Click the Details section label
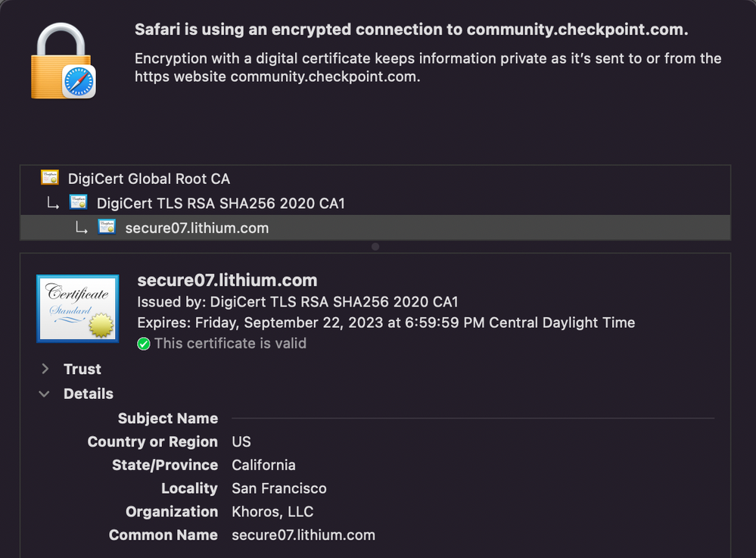The height and width of the screenshot is (558, 756). click(89, 394)
